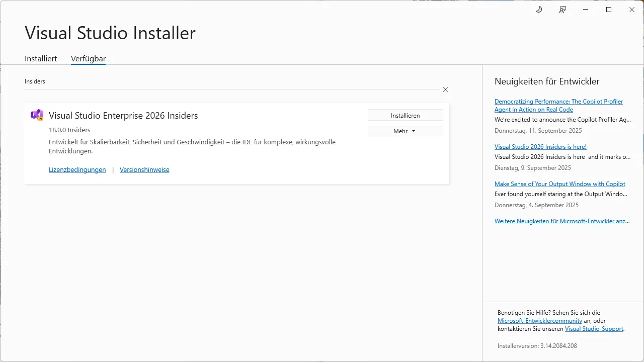Show Weitere Neuigkeiten für Microsoft-Entwickler
644x362 pixels.
click(x=561, y=221)
